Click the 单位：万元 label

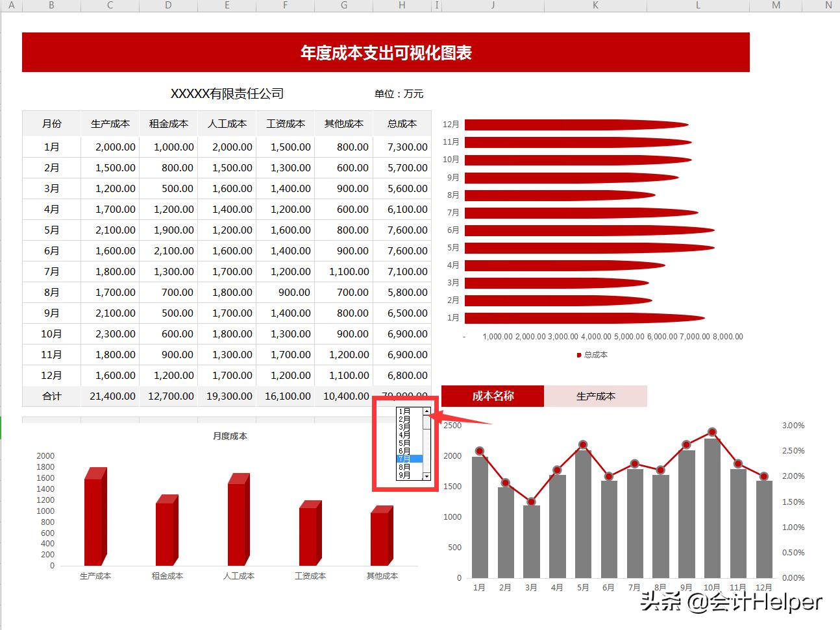(x=398, y=93)
